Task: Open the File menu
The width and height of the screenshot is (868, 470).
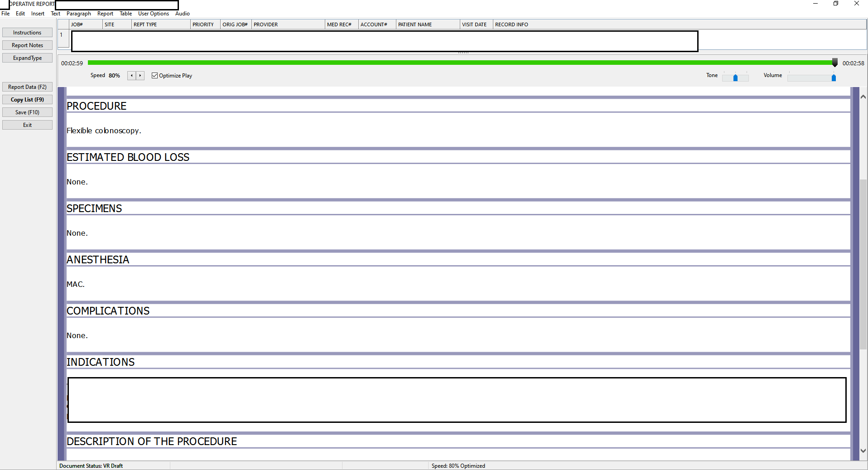Action: pyautogui.click(x=5, y=14)
